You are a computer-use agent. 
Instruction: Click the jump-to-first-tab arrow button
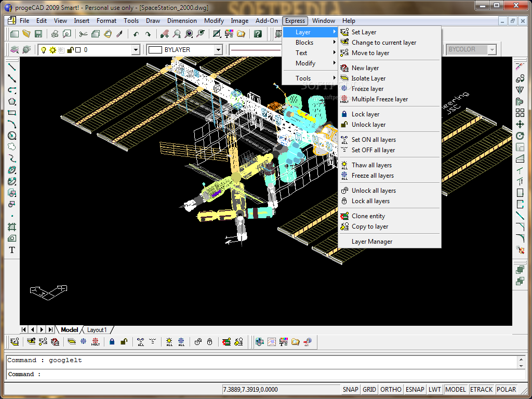tap(24, 329)
